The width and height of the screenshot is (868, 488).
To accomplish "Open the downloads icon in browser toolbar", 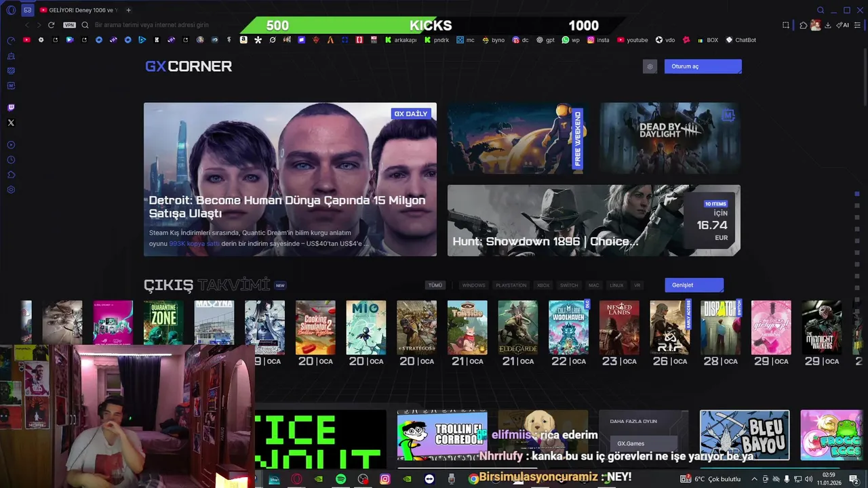I will point(828,25).
